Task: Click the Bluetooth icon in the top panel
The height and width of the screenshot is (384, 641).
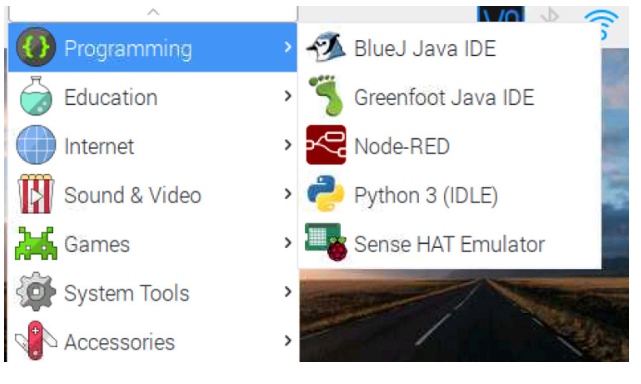Action: tap(550, 16)
